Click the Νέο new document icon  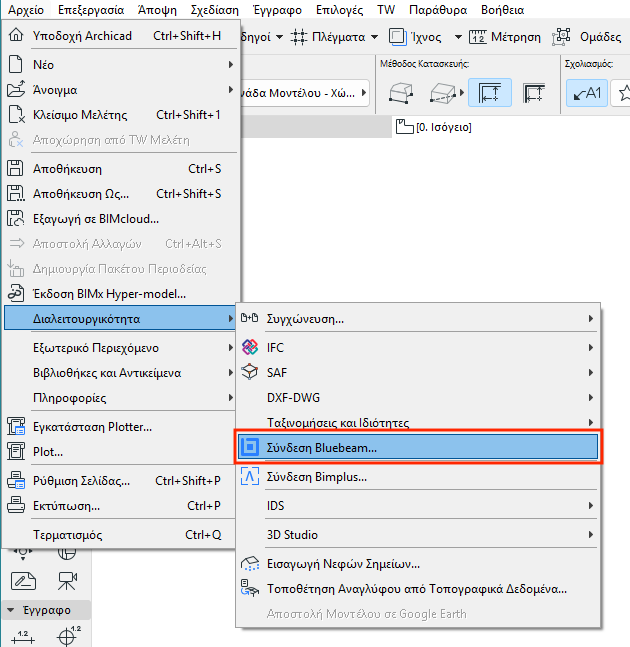15,64
